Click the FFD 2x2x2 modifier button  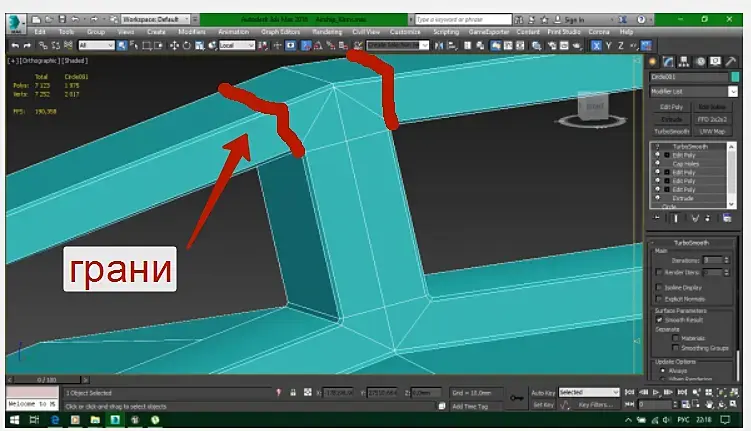click(x=712, y=119)
